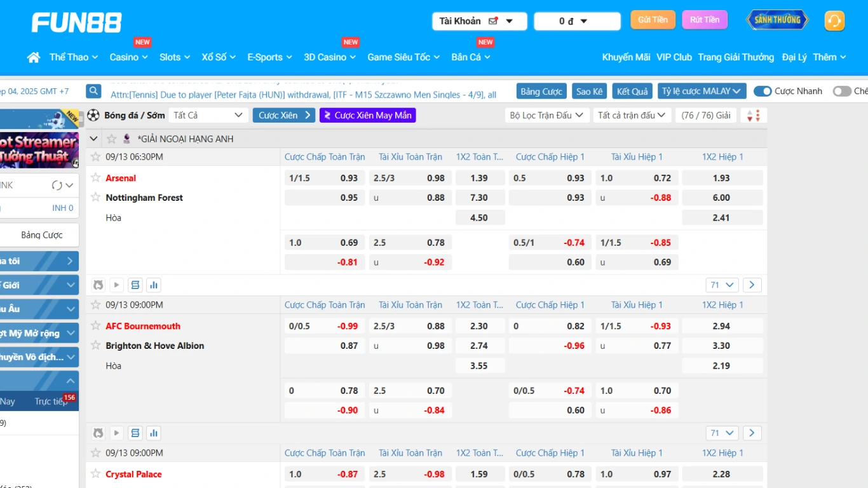Star the Giải Ngoại Hạng Anh league
868x488 pixels.
112,139
